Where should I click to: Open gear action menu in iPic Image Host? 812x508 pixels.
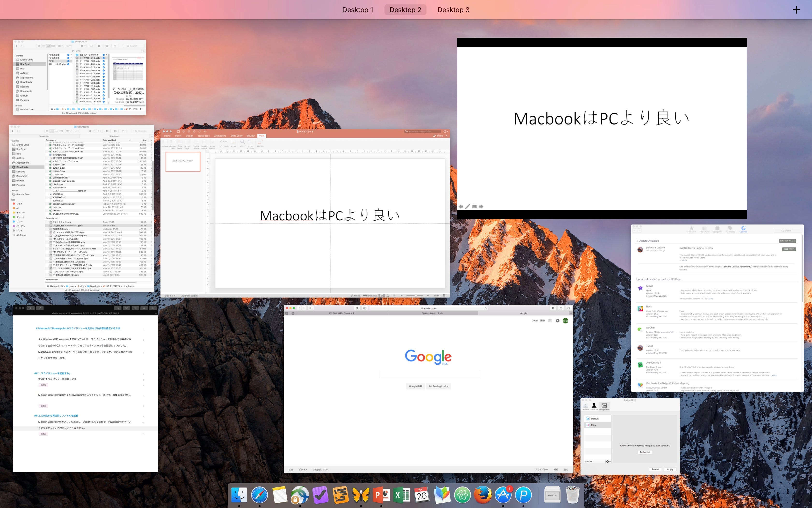608,461
